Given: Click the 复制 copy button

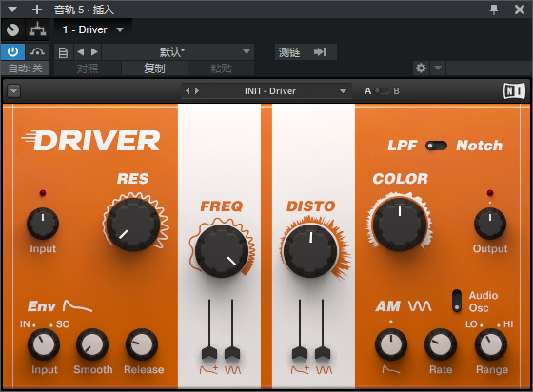Looking at the screenshot, I should pos(154,69).
